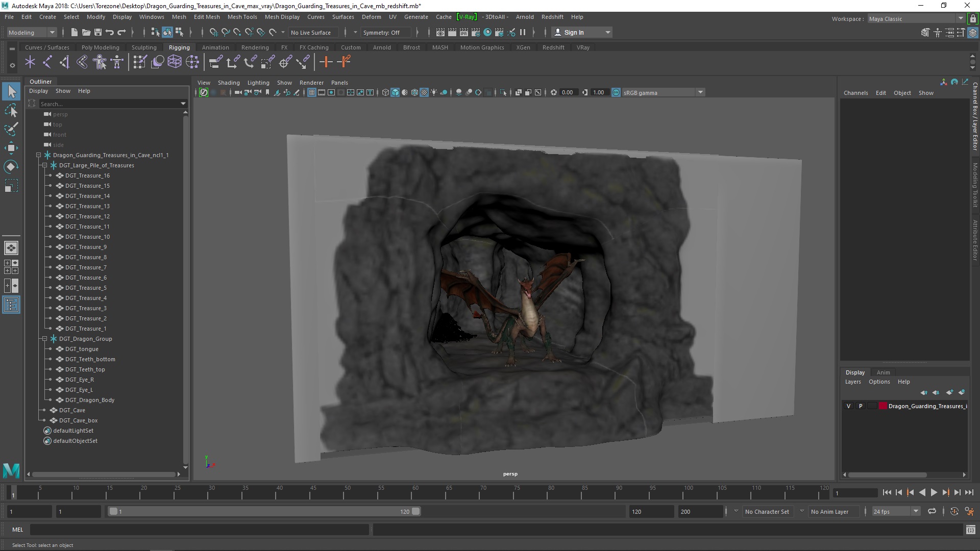Toggle layer visibility V box
The width and height of the screenshot is (980, 551).
[849, 406]
